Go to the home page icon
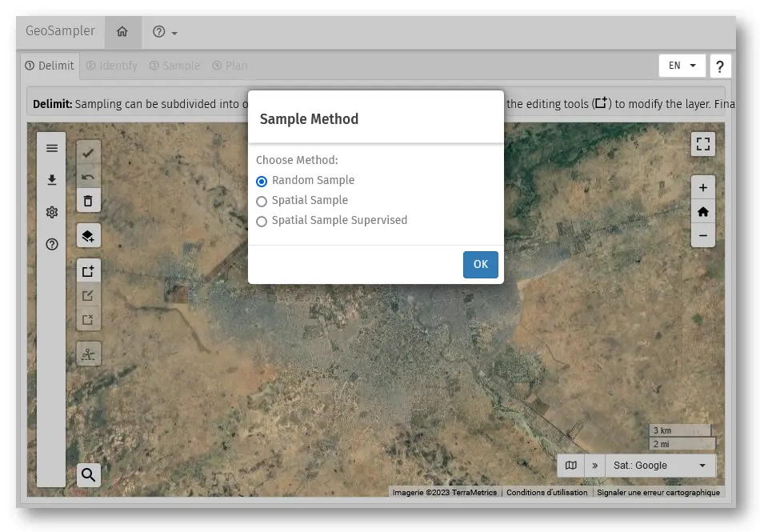 tap(122, 32)
